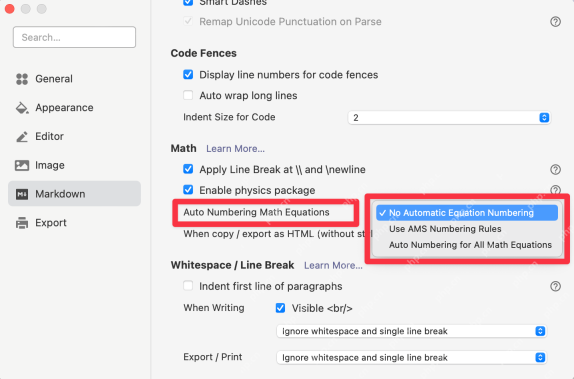The image size is (574, 379).
Task: Open the When Writing whitespace dropdown
Action: [x=411, y=331]
